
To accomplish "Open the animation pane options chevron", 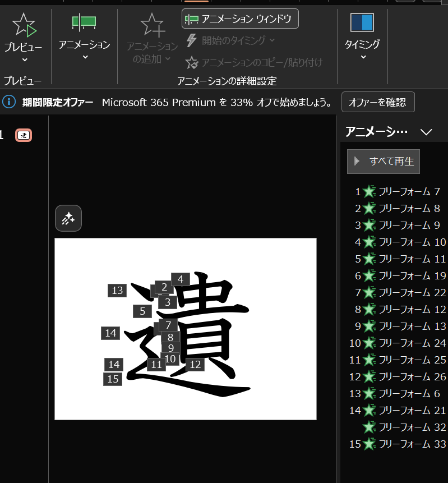I will coord(426,132).
